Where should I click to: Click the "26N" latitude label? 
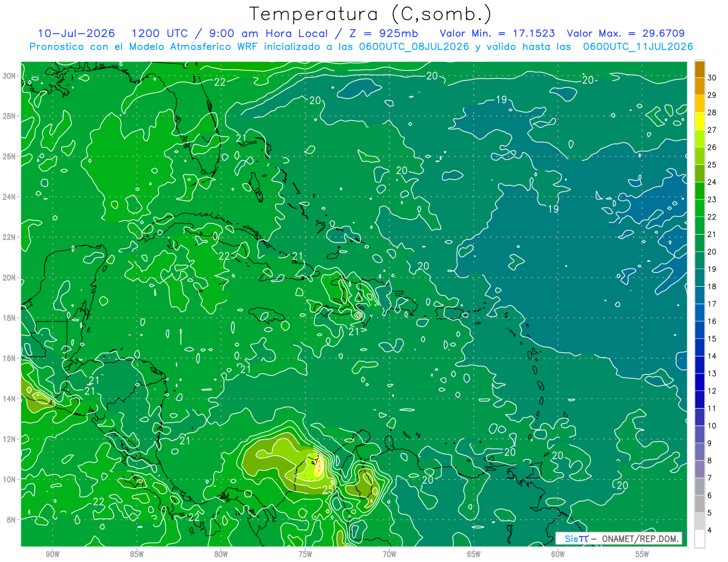click(9, 156)
